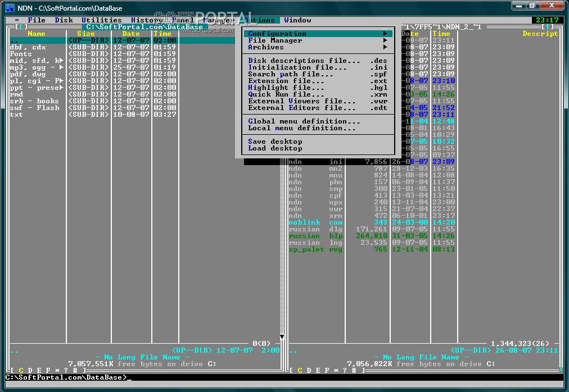
Task: Click the left panel Size column header
Action: click(85, 34)
